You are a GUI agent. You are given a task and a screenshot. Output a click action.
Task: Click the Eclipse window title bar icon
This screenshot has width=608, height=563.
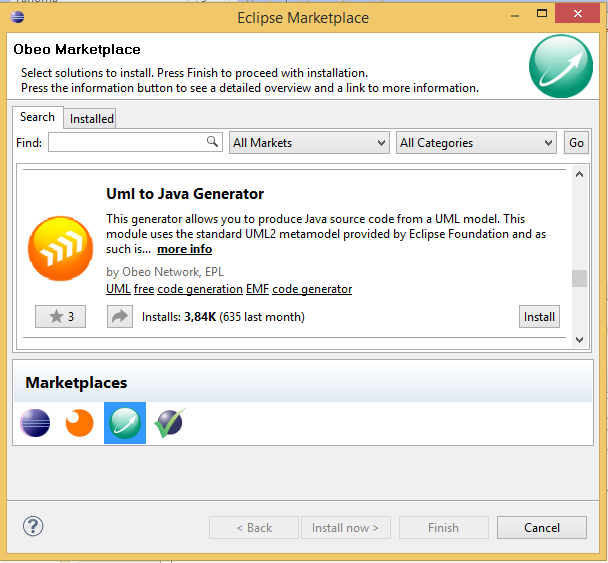point(17,17)
